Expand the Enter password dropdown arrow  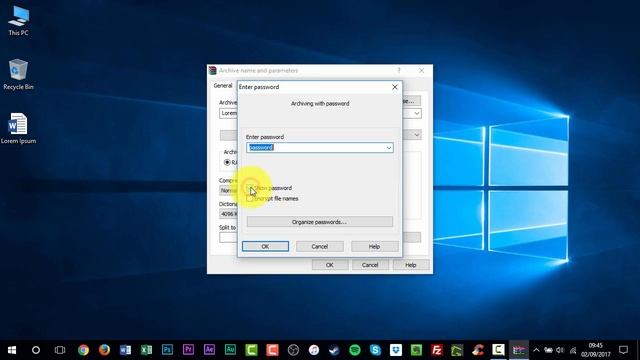coord(389,148)
